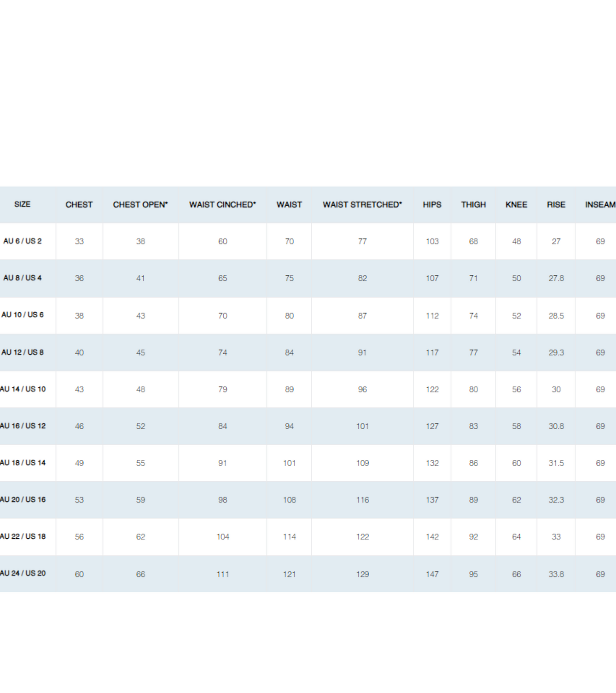Click the CHEST OPEN* column header
The height and width of the screenshot is (693, 616).
click(140, 205)
